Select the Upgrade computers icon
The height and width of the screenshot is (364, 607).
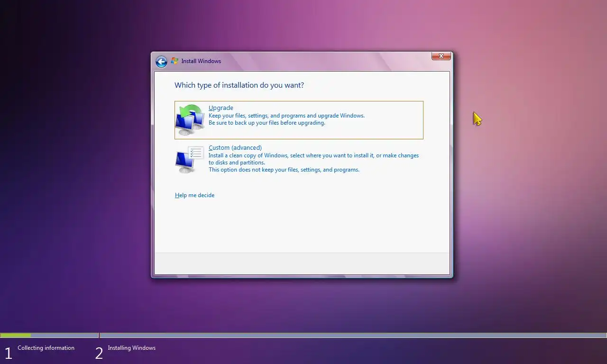[x=190, y=119]
